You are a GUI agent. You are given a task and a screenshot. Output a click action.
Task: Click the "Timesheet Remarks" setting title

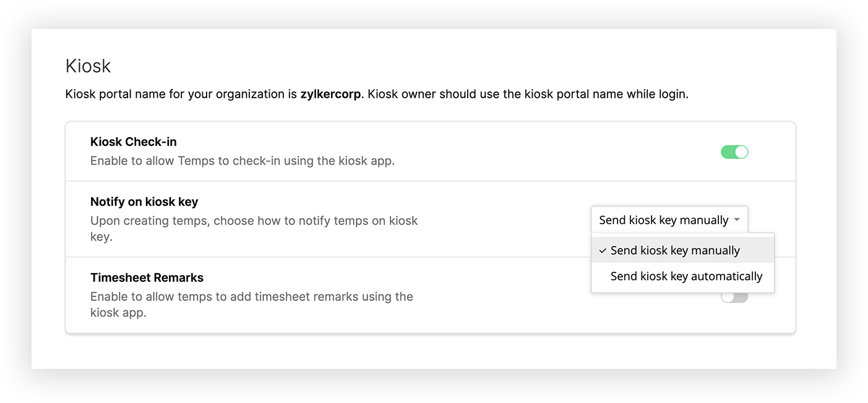(147, 278)
